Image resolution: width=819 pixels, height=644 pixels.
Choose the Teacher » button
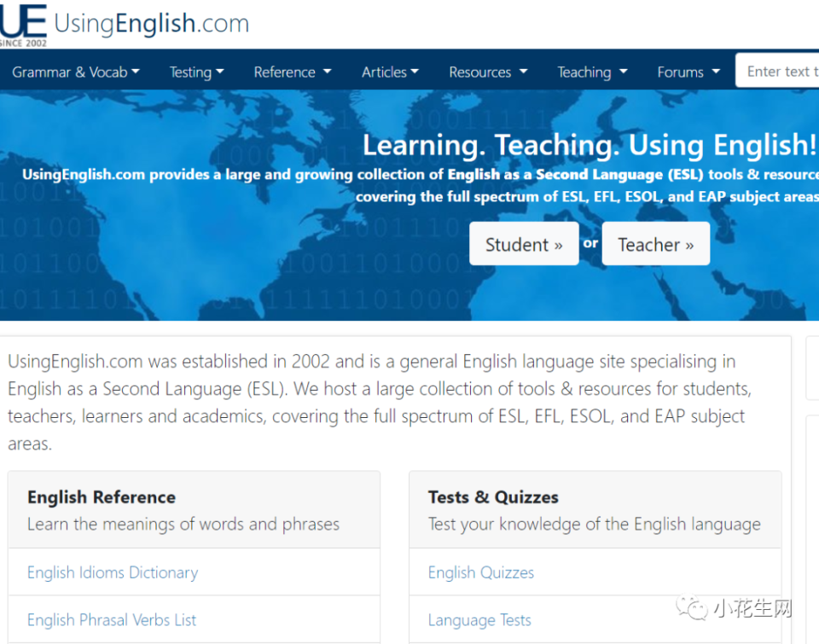click(656, 244)
